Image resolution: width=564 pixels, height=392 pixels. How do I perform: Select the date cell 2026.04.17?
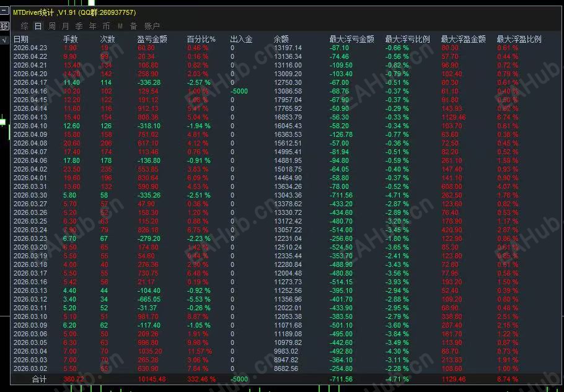click(30, 82)
